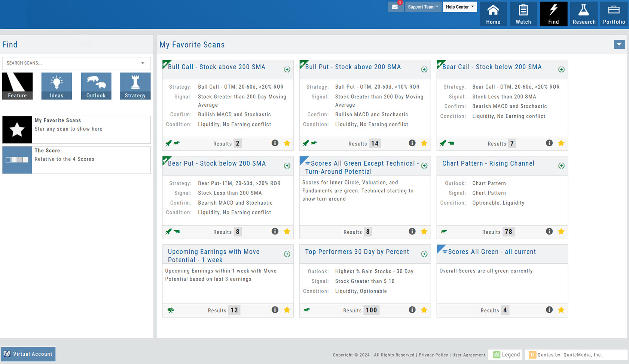Unstar the Bull Call favorite scan
The height and width of the screenshot is (364, 629).
point(287,143)
